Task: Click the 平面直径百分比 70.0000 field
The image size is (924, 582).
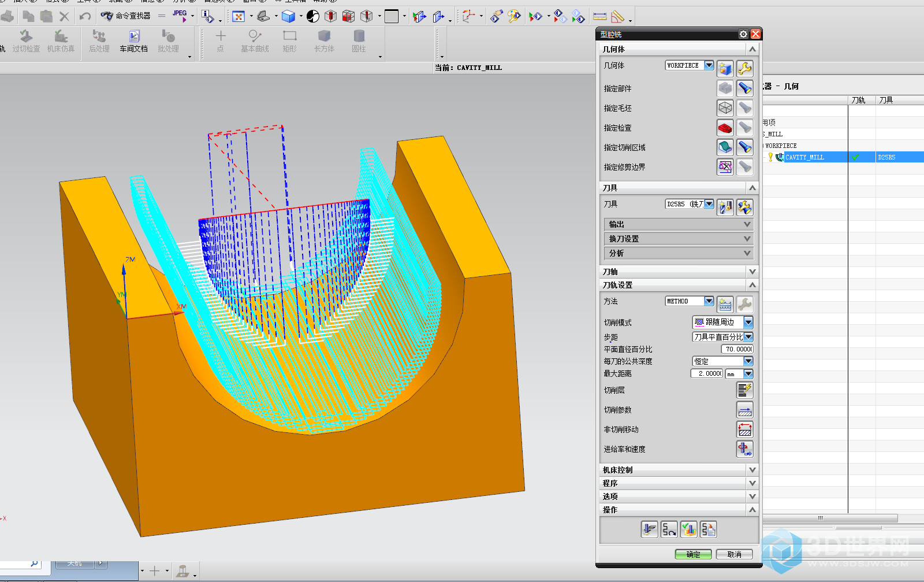Action: [737, 349]
